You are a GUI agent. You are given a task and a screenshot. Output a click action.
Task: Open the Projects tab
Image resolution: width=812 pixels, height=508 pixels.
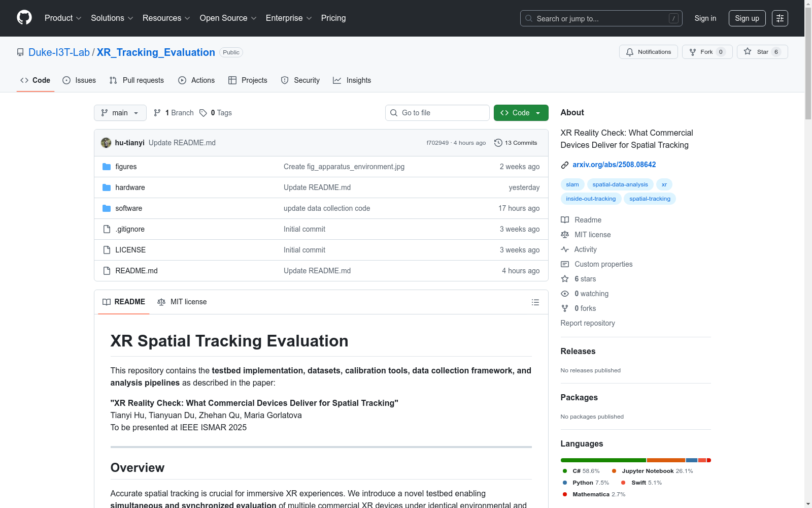pos(248,80)
